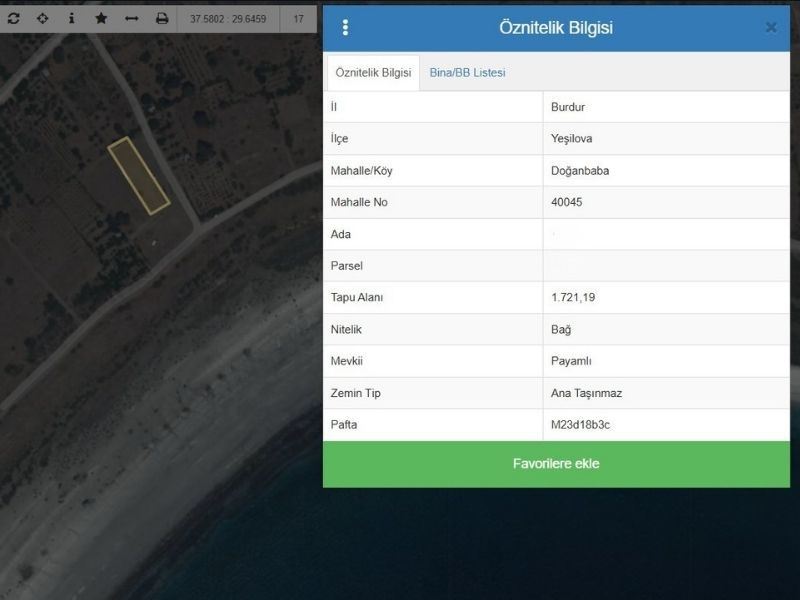
Task: Click the Doğanbaba neighborhood value
Action: click(580, 171)
